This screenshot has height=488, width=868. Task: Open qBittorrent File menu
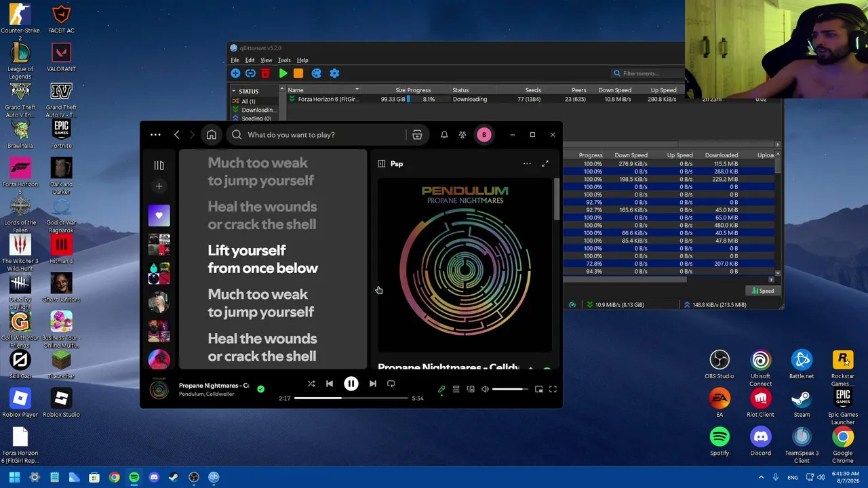pos(235,60)
